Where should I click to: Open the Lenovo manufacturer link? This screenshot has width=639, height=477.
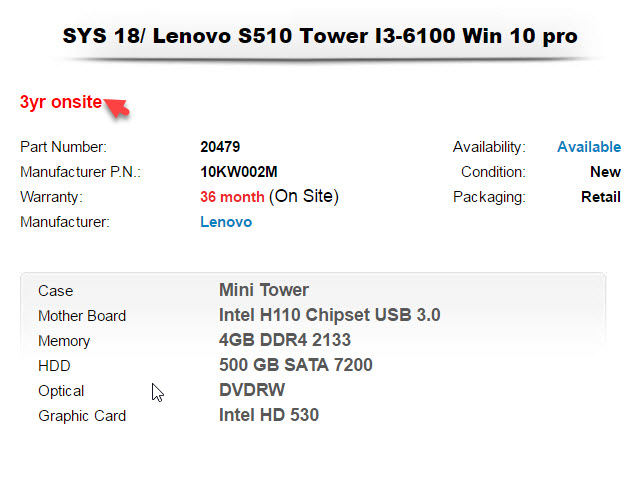226,222
